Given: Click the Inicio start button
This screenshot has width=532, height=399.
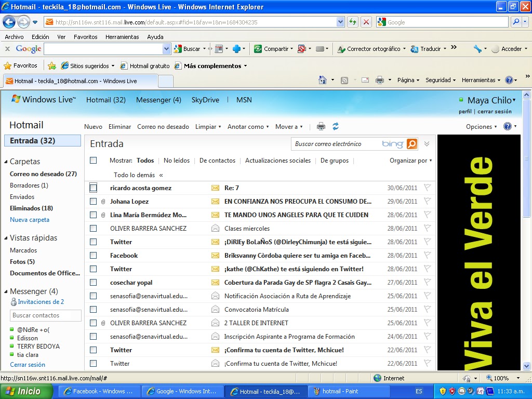Looking at the screenshot, I should pos(26,391).
